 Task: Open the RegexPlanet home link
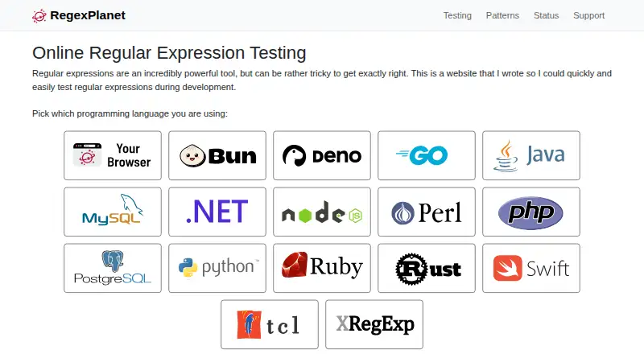(x=79, y=15)
